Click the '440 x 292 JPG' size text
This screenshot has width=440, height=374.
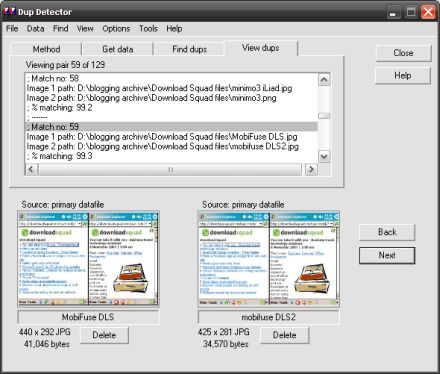(x=45, y=332)
